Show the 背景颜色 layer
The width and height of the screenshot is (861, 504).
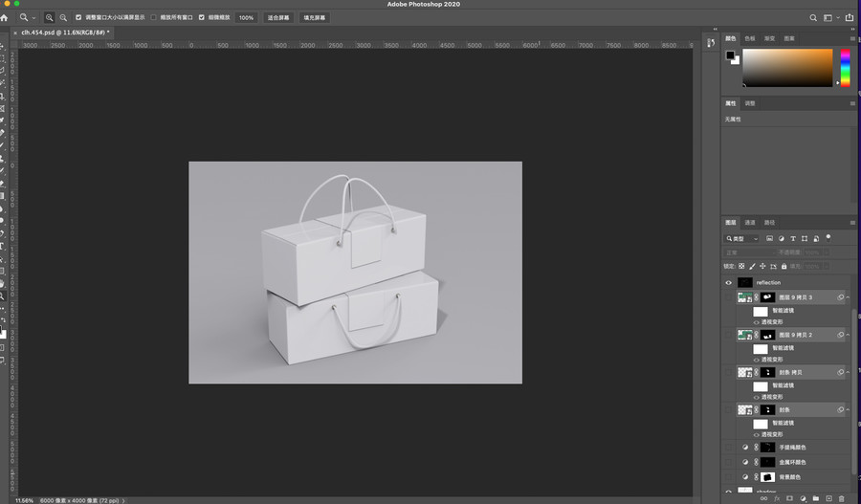pyautogui.click(x=729, y=477)
